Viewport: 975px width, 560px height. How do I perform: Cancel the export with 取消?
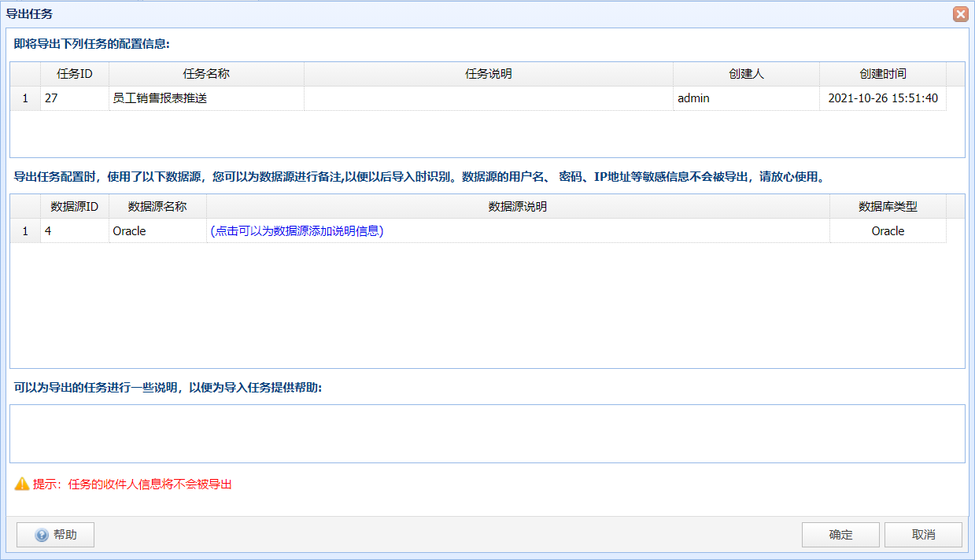tap(923, 535)
